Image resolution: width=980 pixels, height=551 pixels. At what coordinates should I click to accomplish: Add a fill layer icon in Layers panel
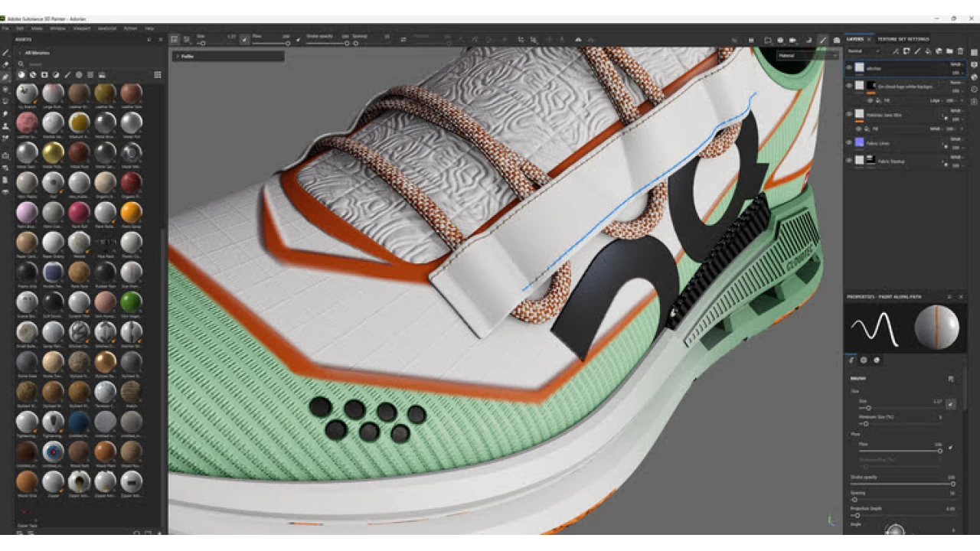tap(928, 51)
